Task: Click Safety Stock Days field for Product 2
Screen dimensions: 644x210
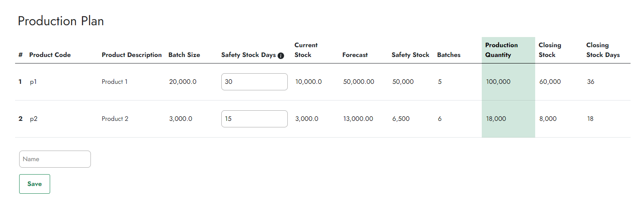Action: (254, 119)
